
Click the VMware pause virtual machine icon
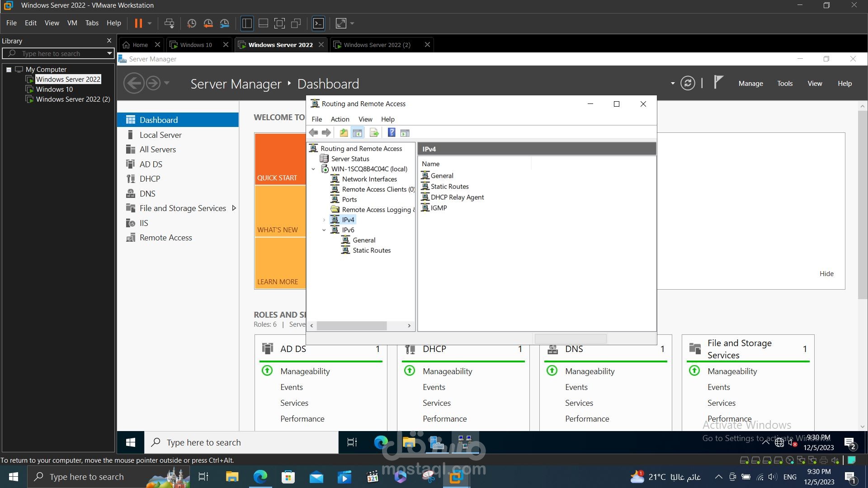[x=138, y=23]
